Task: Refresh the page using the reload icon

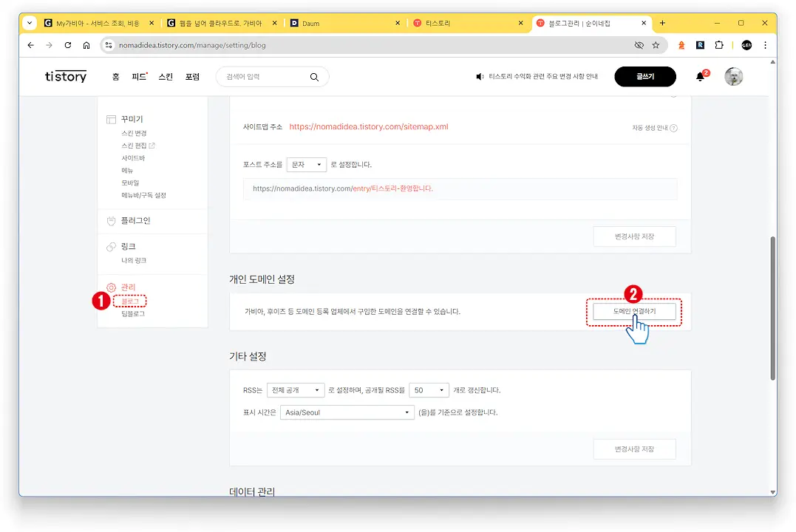Action: point(67,46)
